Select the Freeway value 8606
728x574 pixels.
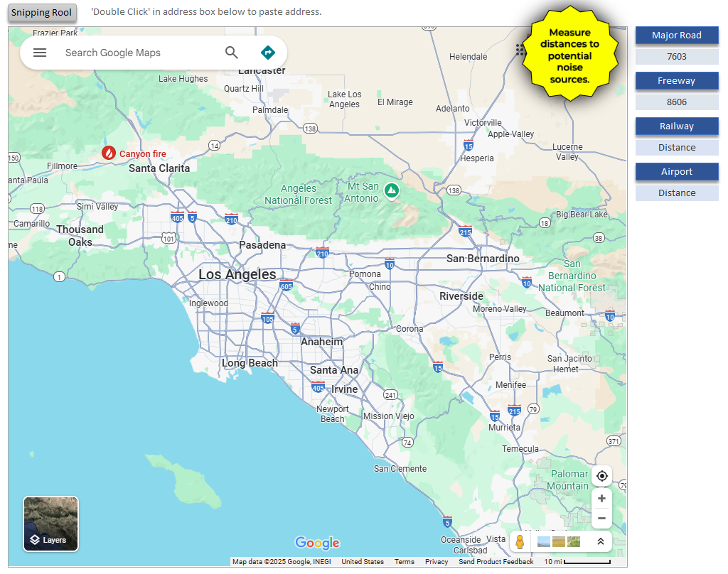tap(677, 102)
